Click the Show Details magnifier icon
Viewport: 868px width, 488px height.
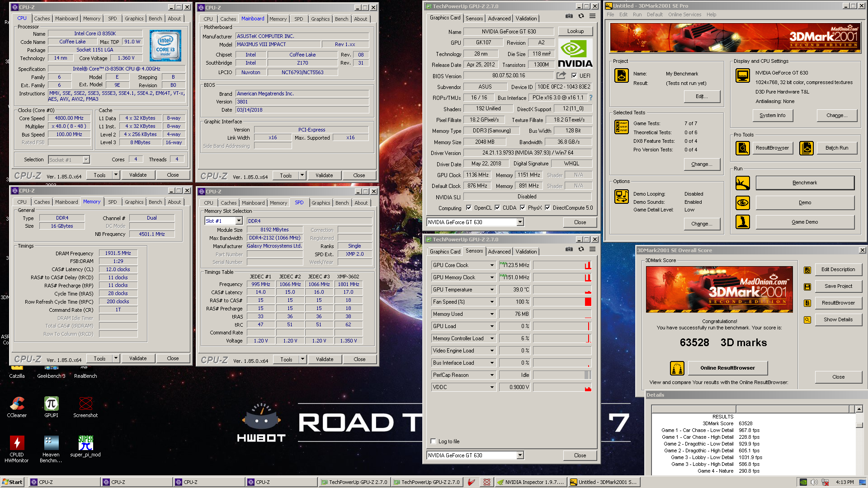[807, 320]
